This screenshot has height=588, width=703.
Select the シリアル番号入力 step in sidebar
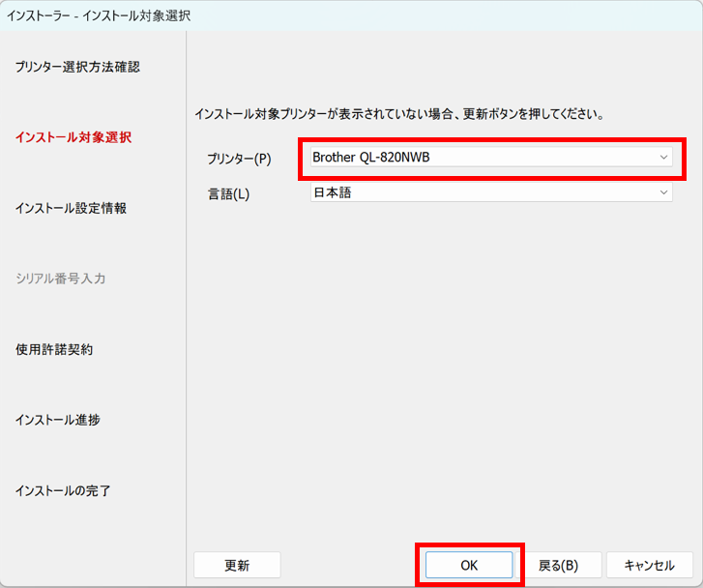61,279
